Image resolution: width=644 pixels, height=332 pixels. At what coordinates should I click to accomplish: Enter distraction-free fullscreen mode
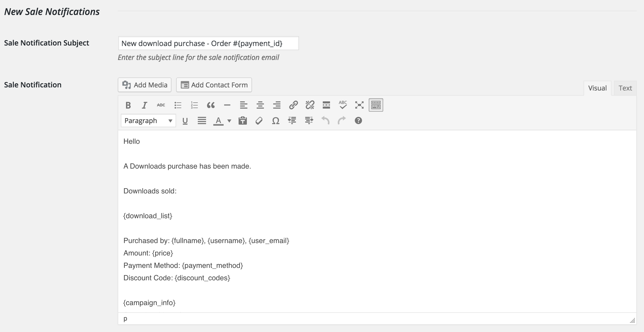(x=359, y=105)
